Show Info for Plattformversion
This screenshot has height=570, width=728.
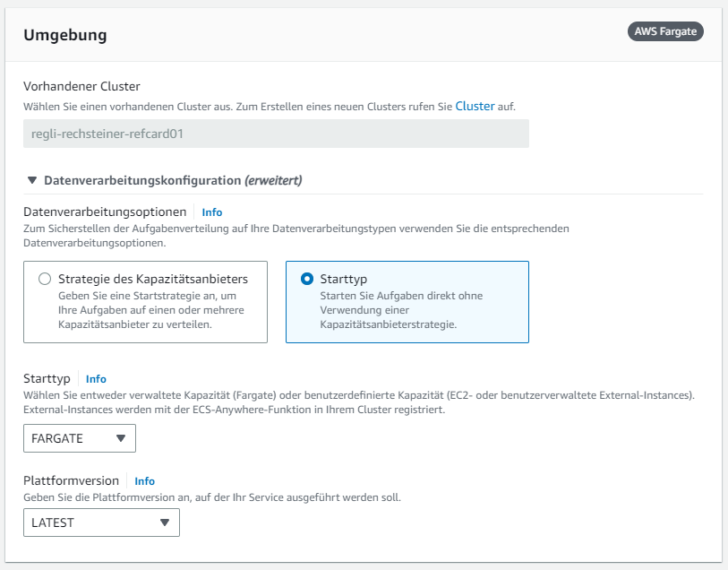(x=144, y=481)
